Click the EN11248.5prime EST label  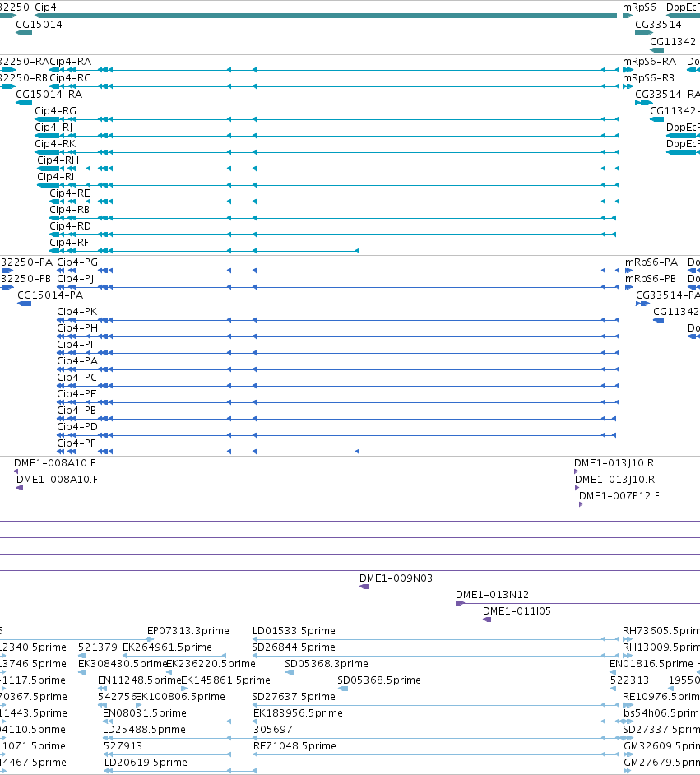point(139,680)
